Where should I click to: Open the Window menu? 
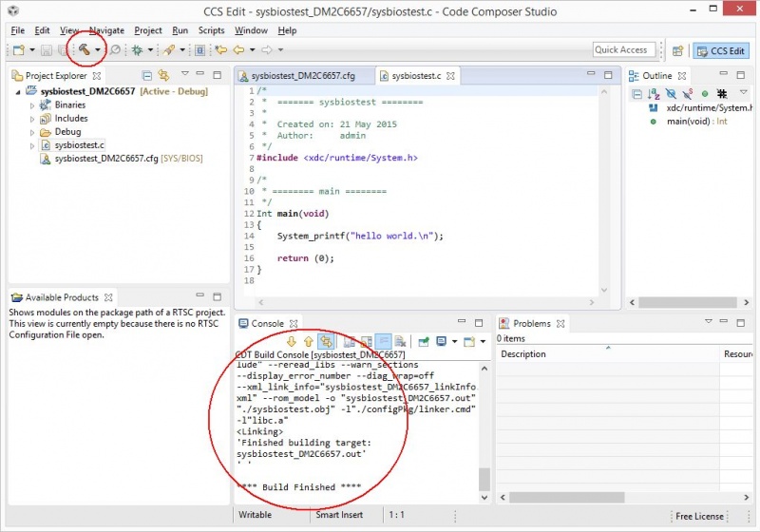click(251, 30)
